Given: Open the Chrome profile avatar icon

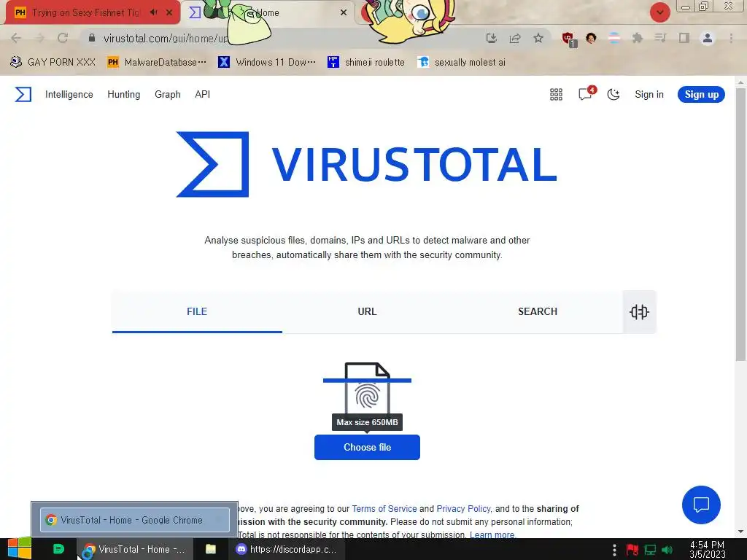Looking at the screenshot, I should tap(708, 38).
